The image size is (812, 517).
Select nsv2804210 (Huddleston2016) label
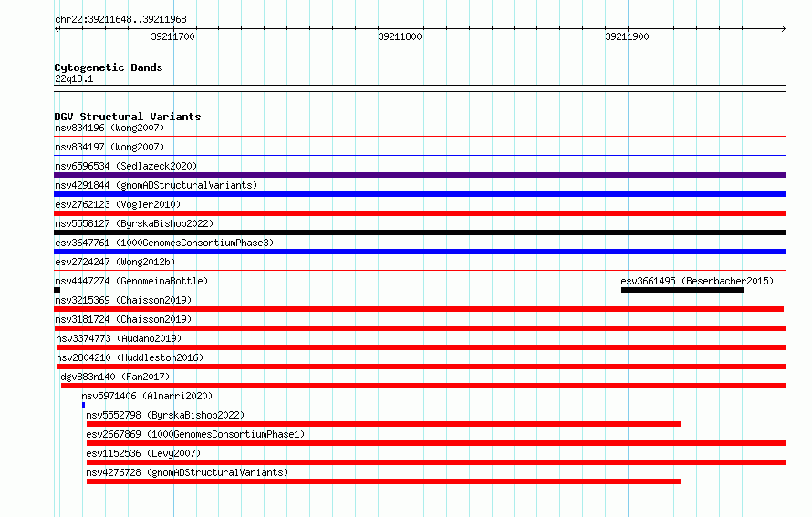pyautogui.click(x=130, y=357)
